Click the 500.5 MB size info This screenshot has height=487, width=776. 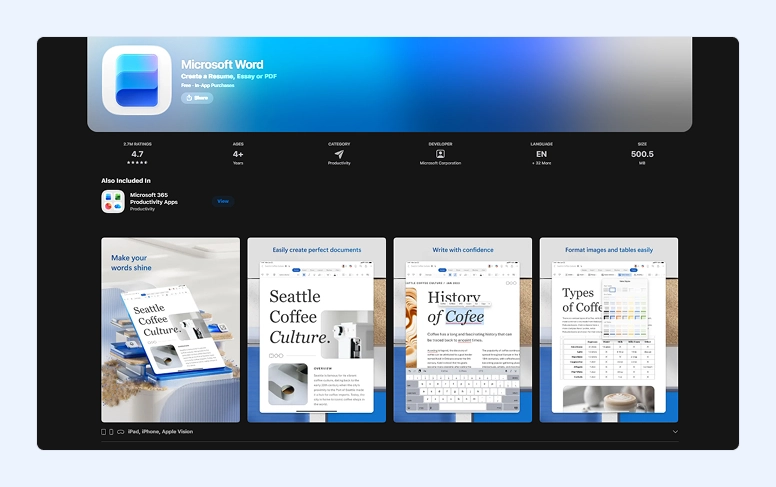click(x=642, y=154)
